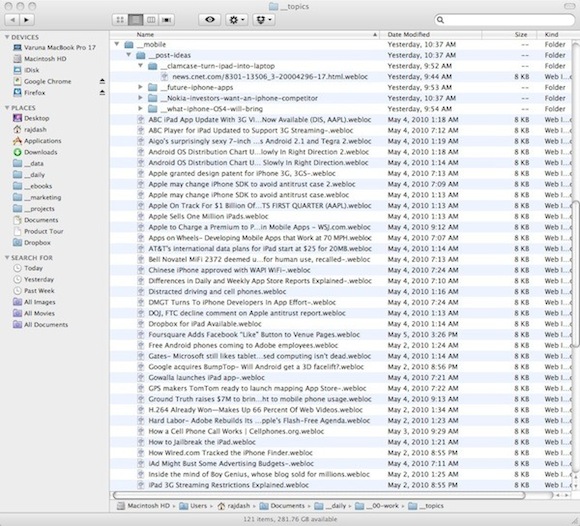Open the rajdash home folder in sidebar

pos(30,129)
